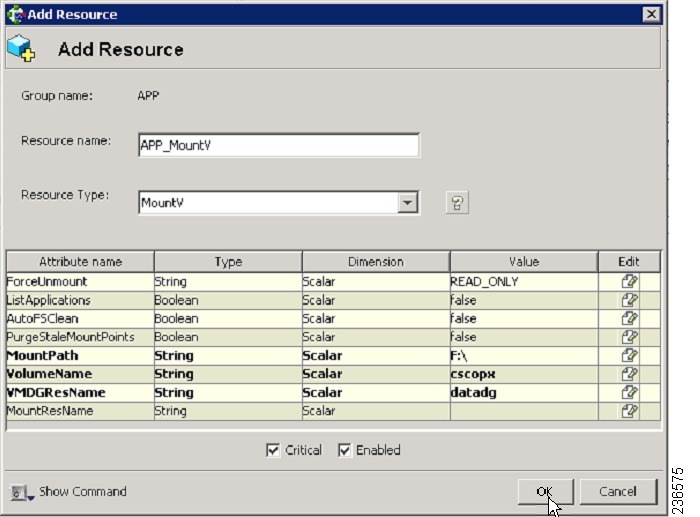This screenshot has height=517, width=700.
Task: Select the AutoFSClean attribute name
Action: coord(42,318)
